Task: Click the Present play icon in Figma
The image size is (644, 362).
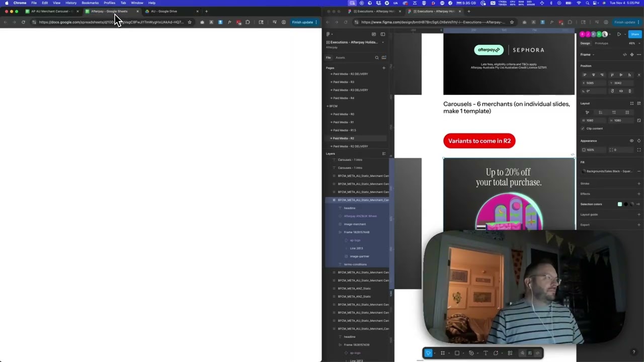Action: 619,34
